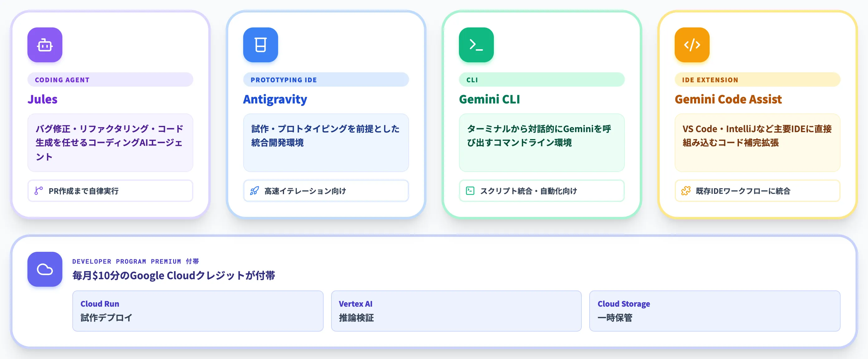Screen dimensions: 868x359
Task: Click the Code Assist description starting VS Code
Action: tap(757, 143)
